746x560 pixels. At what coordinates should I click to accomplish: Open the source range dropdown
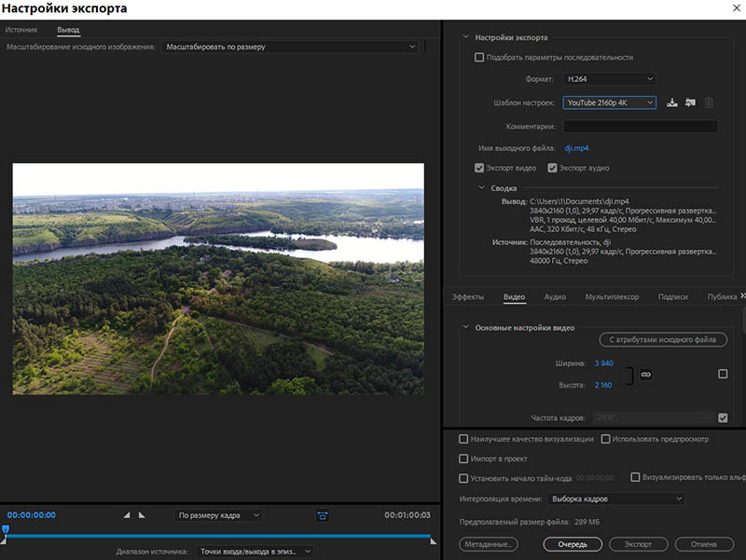(x=255, y=552)
